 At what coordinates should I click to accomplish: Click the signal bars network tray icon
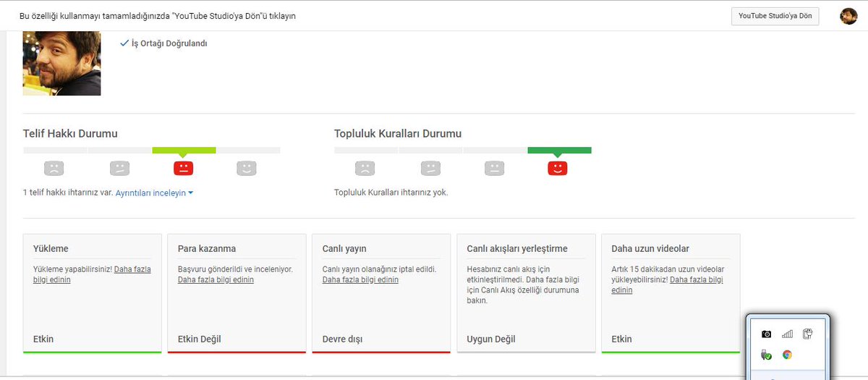787,334
